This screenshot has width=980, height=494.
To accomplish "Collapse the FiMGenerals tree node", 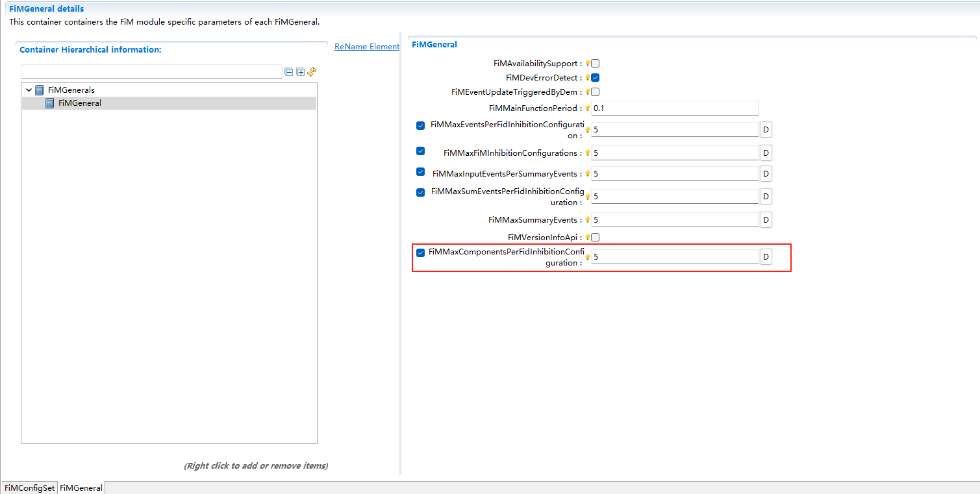I will click(x=29, y=90).
